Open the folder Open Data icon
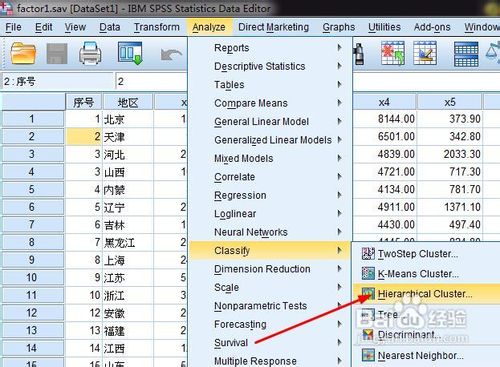 (x=23, y=54)
